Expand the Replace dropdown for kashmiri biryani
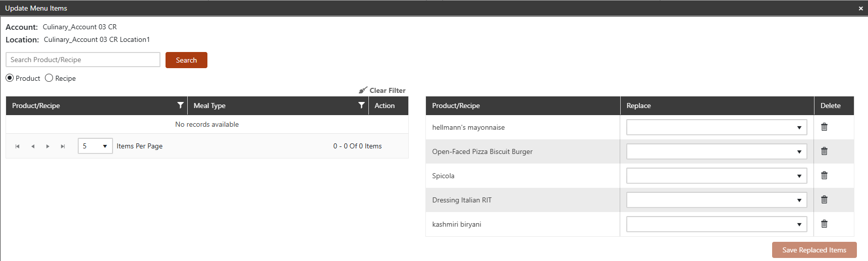Screen dimensions: 868x261 tap(717, 224)
